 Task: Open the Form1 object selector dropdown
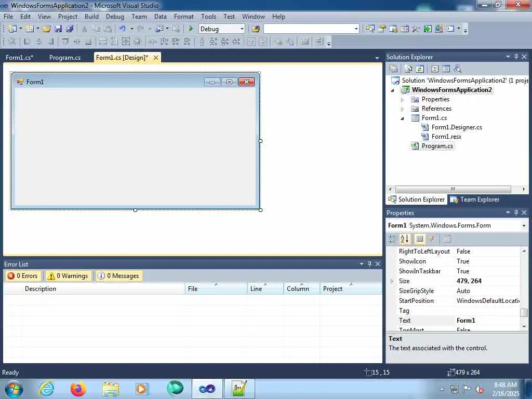tap(524, 225)
